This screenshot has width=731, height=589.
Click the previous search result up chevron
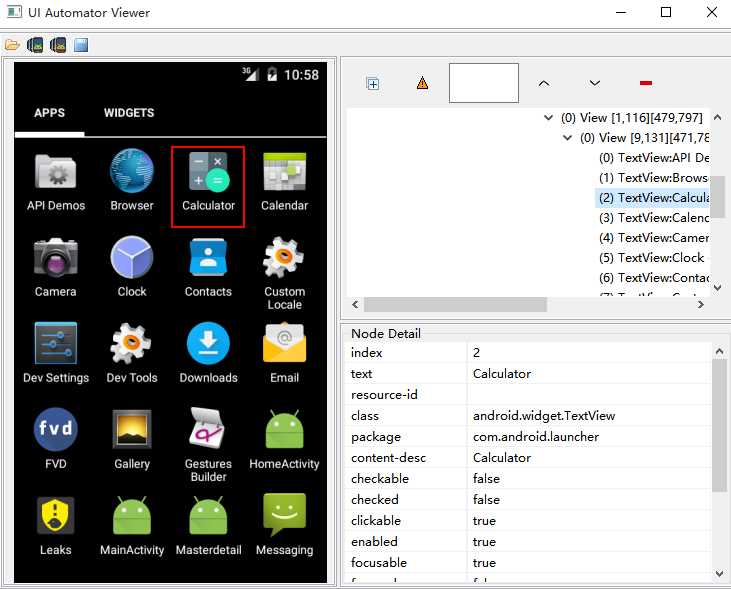coord(544,83)
